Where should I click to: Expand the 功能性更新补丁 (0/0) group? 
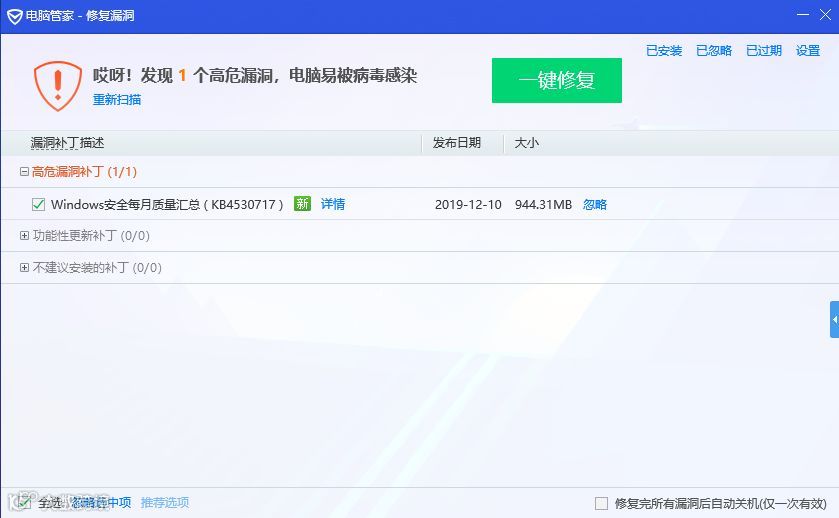tap(24, 235)
